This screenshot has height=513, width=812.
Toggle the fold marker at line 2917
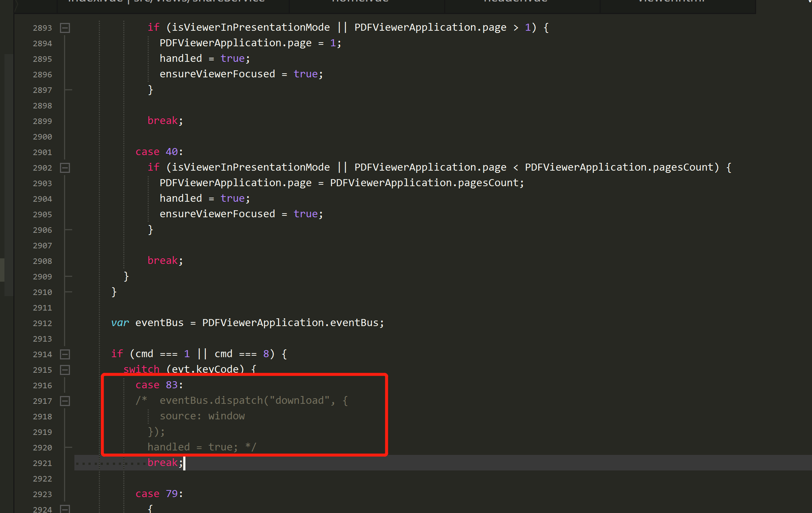click(65, 401)
